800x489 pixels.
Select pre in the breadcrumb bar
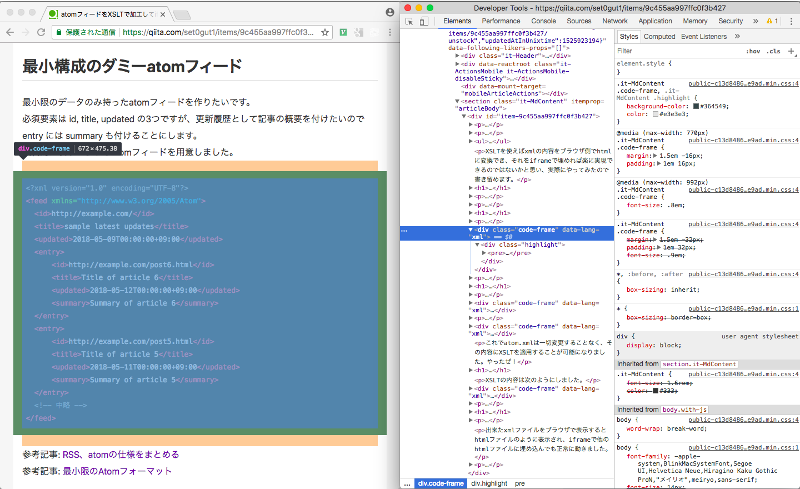519,483
